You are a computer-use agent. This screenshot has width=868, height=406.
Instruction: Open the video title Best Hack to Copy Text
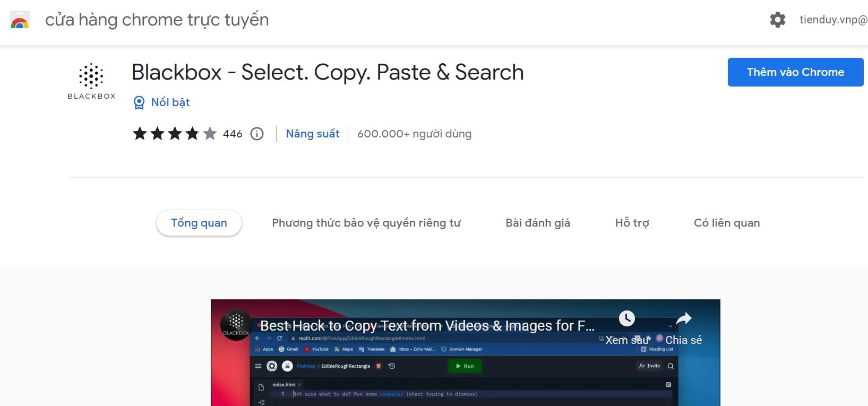427,325
